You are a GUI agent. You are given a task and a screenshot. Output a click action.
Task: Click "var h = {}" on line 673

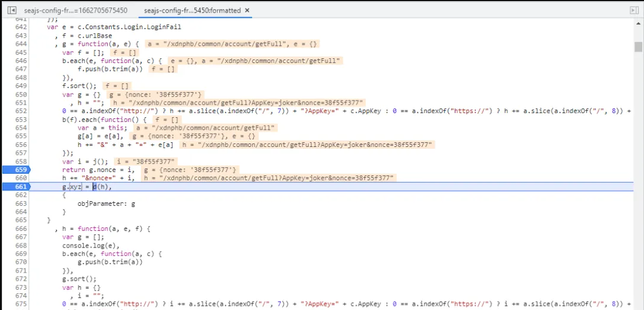click(81, 287)
